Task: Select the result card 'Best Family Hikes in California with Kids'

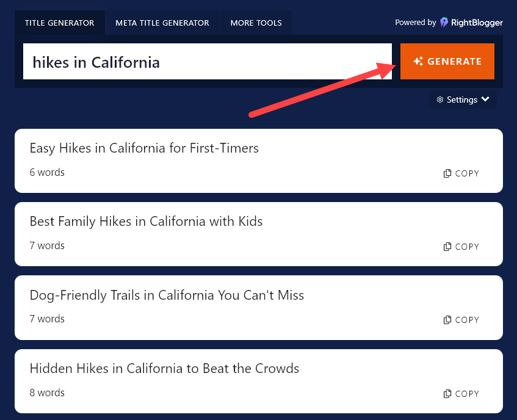Action: pos(258,234)
